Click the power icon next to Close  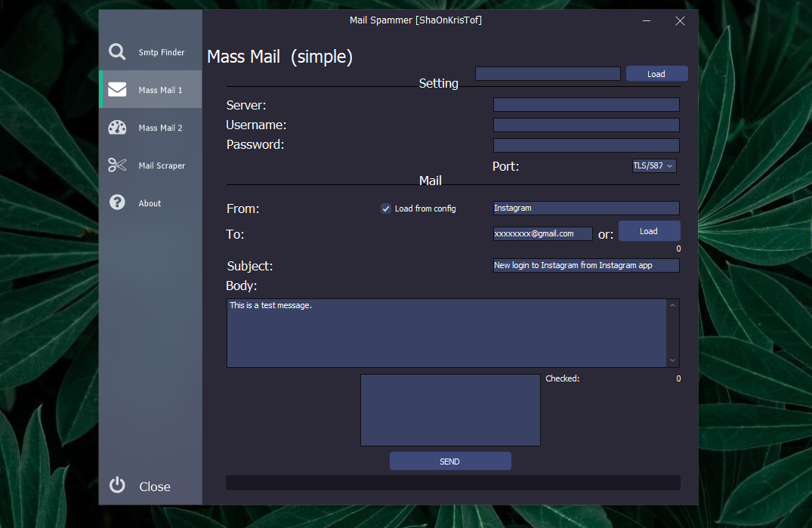pos(117,485)
